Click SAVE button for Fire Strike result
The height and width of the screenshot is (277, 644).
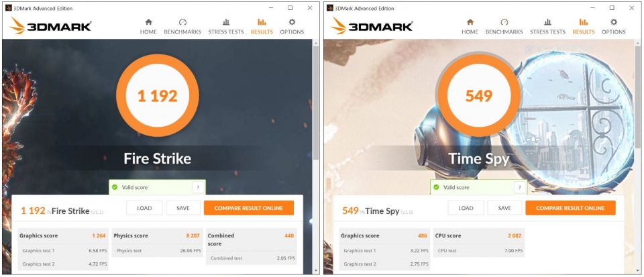[182, 208]
